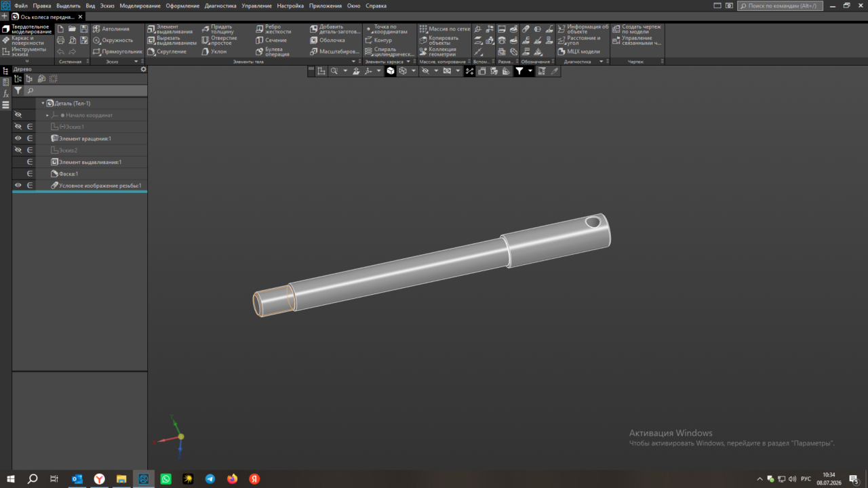Select the Прямоугольник sketch tool
The height and width of the screenshot is (488, 868).
[x=118, y=52]
